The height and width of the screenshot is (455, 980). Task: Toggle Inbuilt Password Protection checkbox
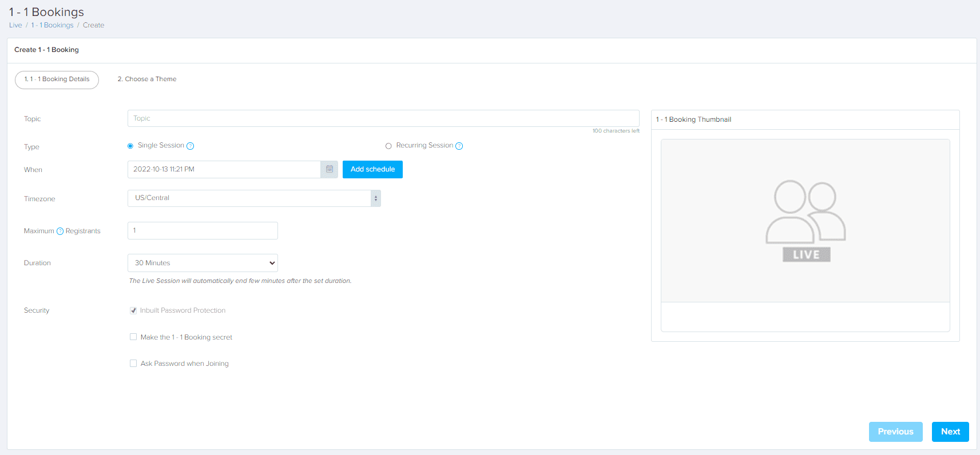pos(133,310)
